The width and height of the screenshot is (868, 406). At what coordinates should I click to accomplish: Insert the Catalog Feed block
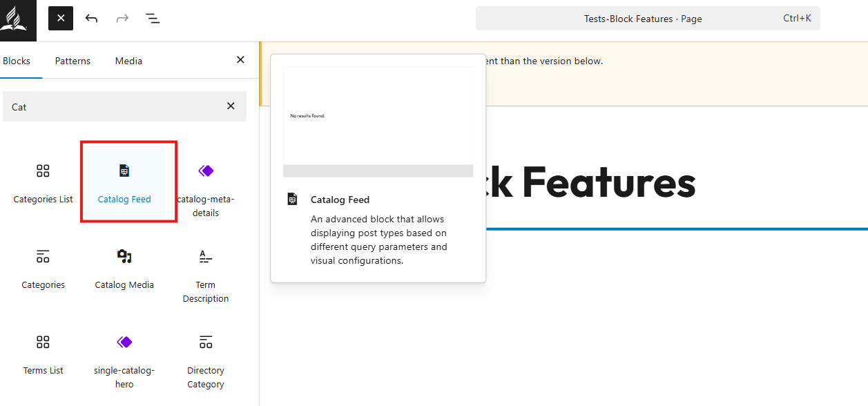[124, 182]
